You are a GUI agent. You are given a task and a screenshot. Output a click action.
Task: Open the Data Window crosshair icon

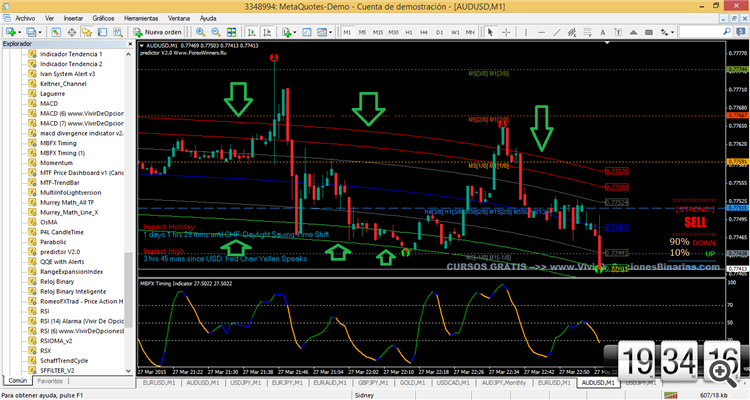coord(71,32)
